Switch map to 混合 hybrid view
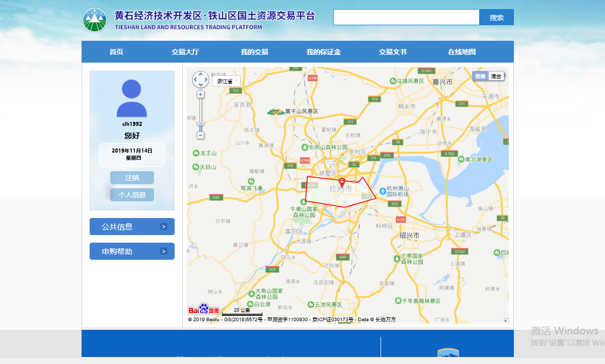Image resolution: width=605 pixels, height=364 pixels. tap(496, 76)
